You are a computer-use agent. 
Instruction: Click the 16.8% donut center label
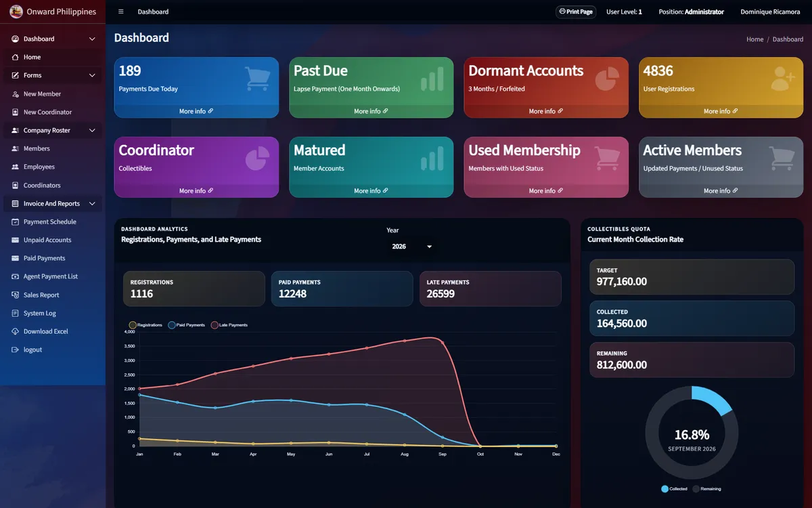point(692,435)
